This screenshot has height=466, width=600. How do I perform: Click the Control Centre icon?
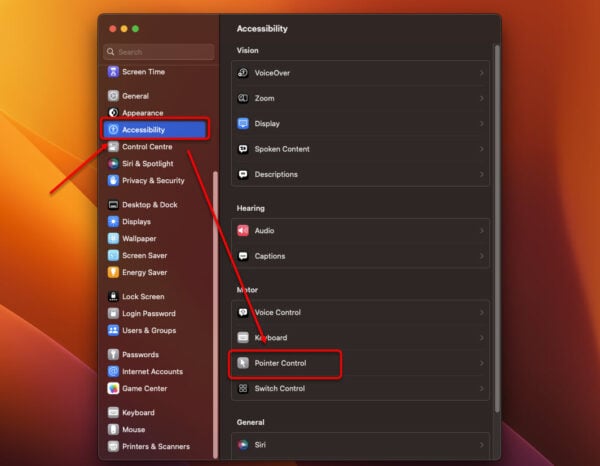click(x=113, y=147)
